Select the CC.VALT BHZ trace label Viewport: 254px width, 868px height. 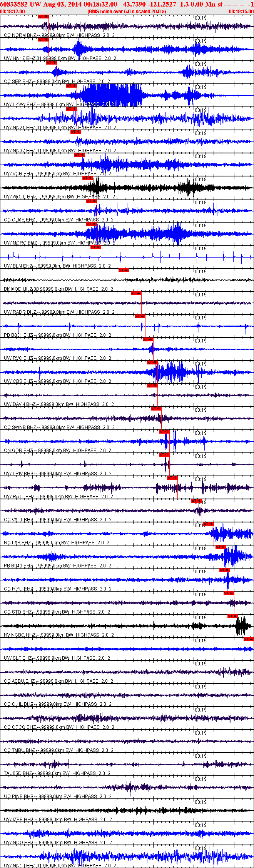pyautogui.click(x=58, y=520)
